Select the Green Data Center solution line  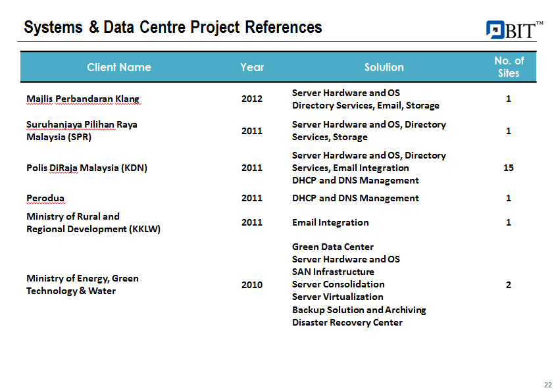[x=333, y=247]
